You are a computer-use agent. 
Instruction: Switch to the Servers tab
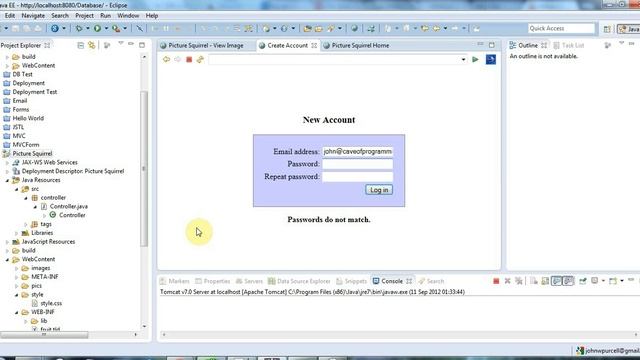point(249,281)
